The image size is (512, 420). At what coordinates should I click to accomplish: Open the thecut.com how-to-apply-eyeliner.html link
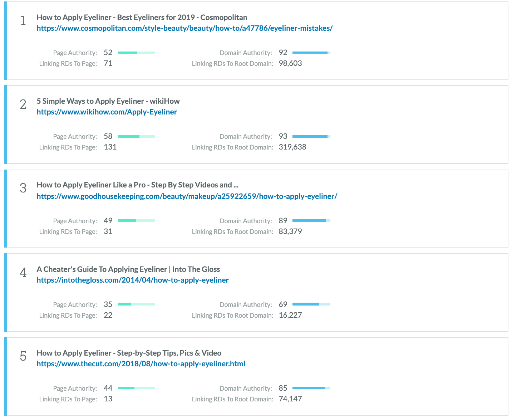141,364
